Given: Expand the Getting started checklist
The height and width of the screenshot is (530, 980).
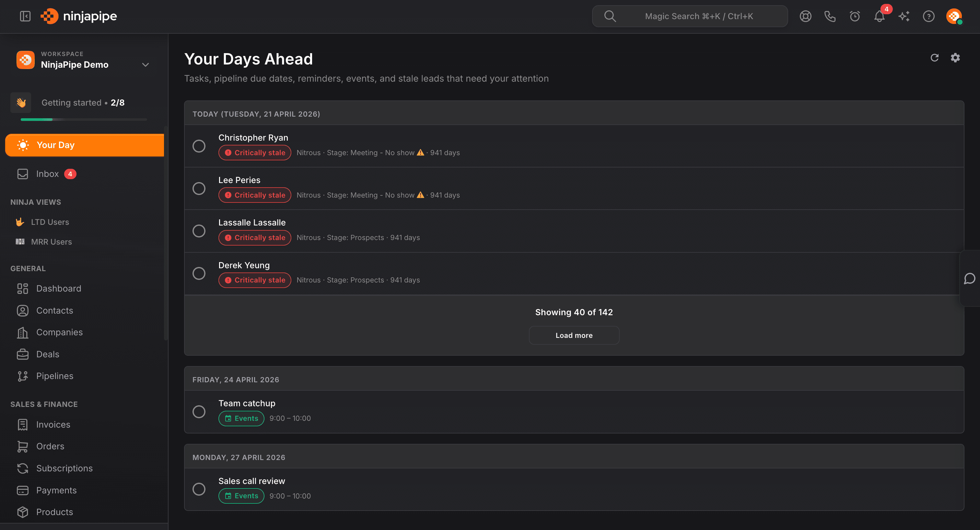Looking at the screenshot, I should coord(83,103).
